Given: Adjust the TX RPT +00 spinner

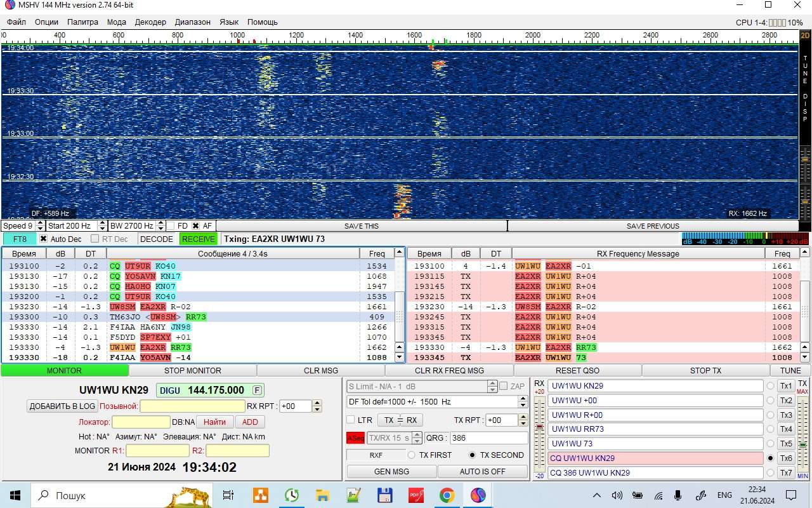Looking at the screenshot, I should point(523,420).
